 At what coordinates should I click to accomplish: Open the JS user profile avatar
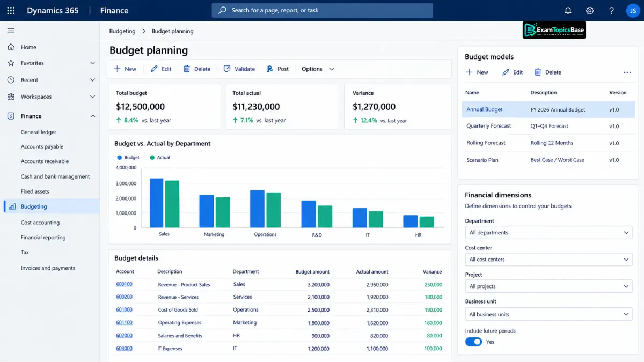[633, 11]
